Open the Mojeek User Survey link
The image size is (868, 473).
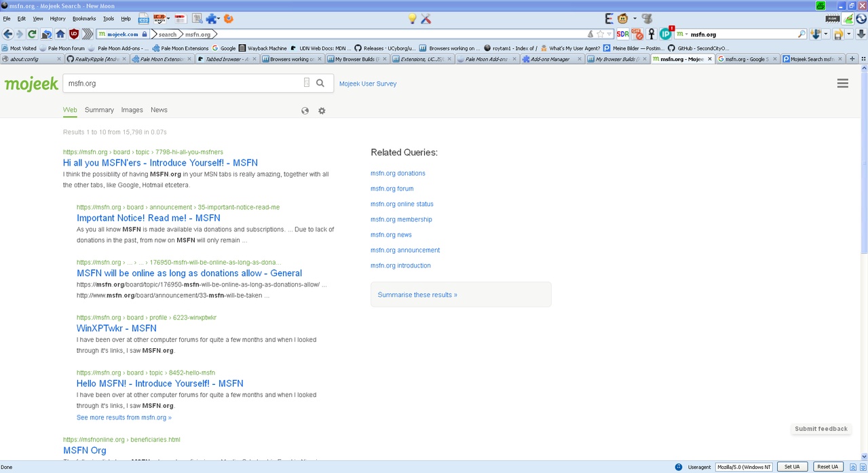[x=368, y=83]
